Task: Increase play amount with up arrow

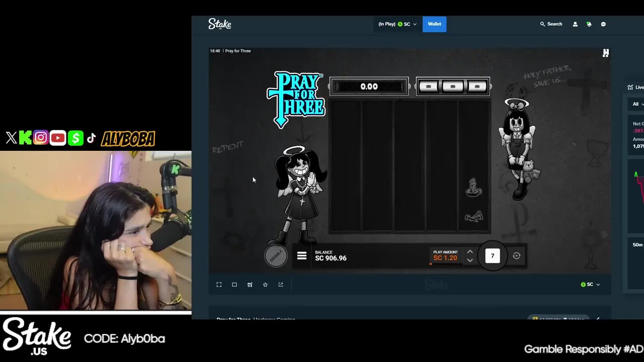Action: pos(470,252)
